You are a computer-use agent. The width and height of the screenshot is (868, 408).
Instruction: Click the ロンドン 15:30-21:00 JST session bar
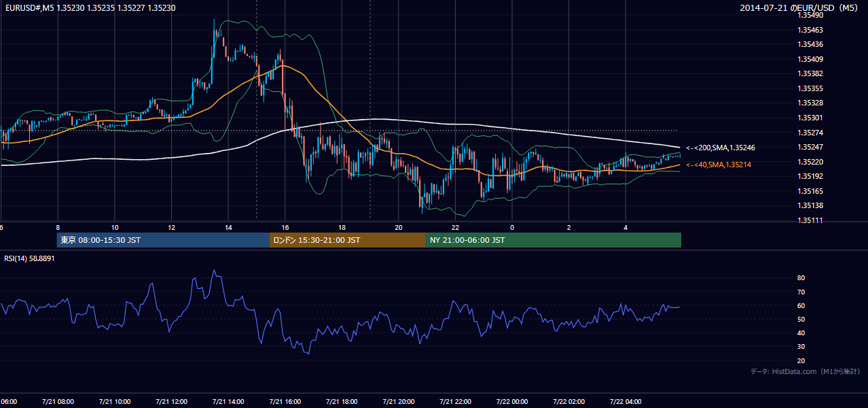tap(348, 240)
